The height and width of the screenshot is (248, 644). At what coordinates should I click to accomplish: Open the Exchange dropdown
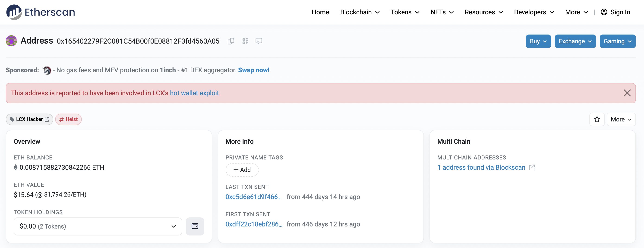point(575,41)
